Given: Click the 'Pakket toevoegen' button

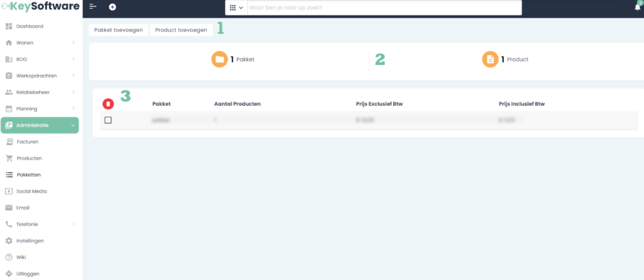Looking at the screenshot, I should tap(118, 30).
